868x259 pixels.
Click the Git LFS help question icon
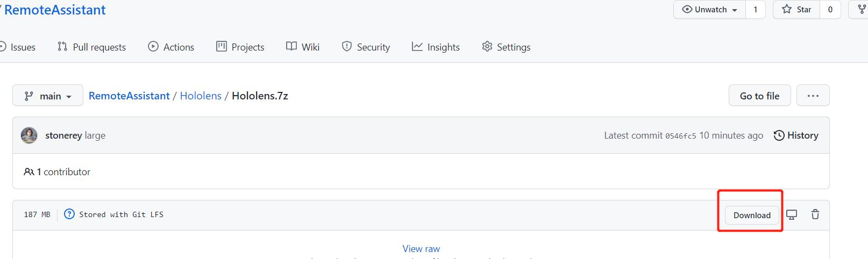tap(69, 214)
